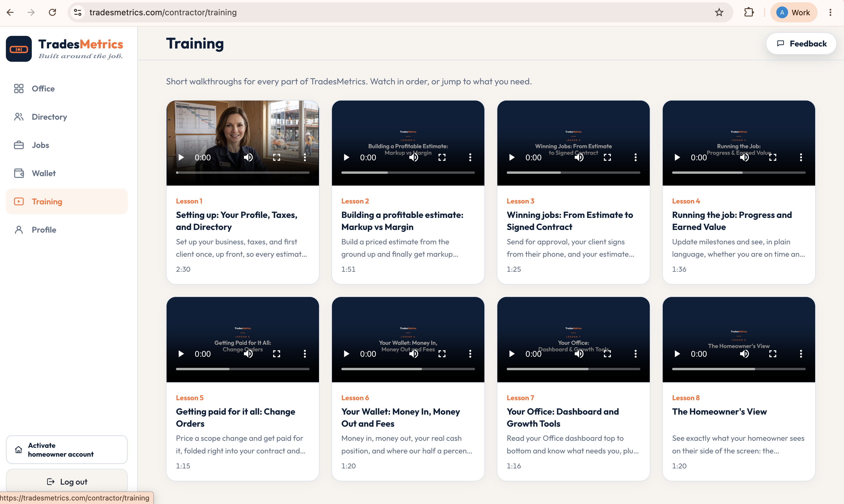Reload the page in browser
844x504 pixels.
click(52, 13)
